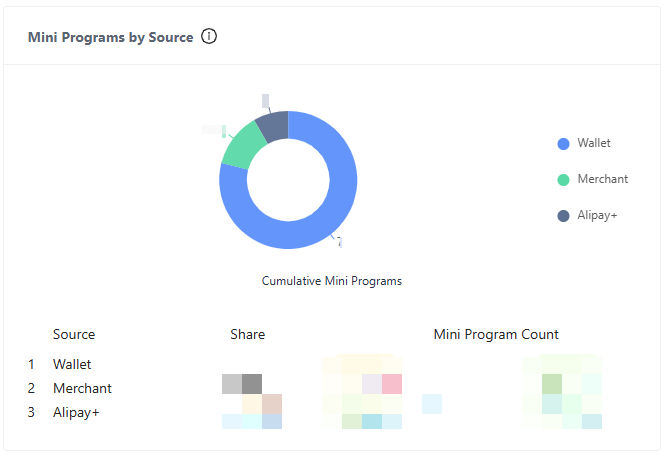Click the Source column header
The width and height of the screenshot is (669, 460).
pyautogui.click(x=74, y=334)
